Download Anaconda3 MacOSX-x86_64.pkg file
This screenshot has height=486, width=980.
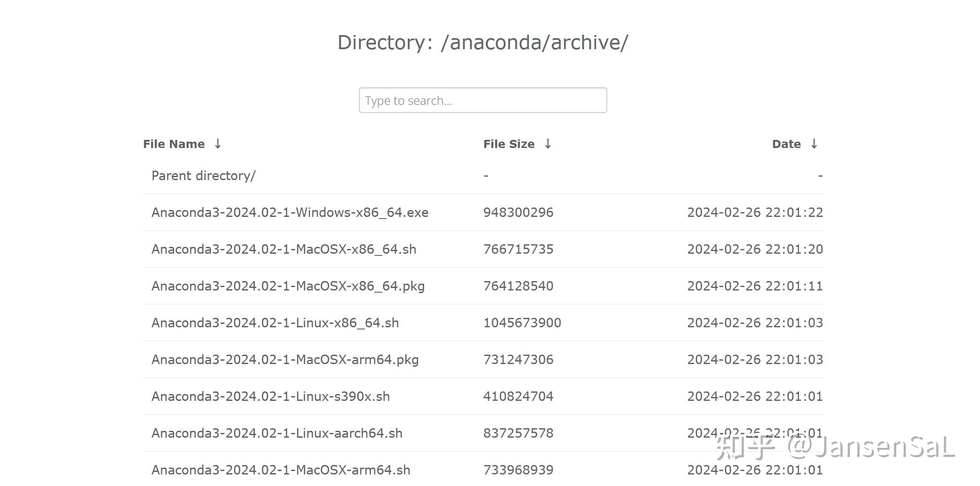pos(288,286)
